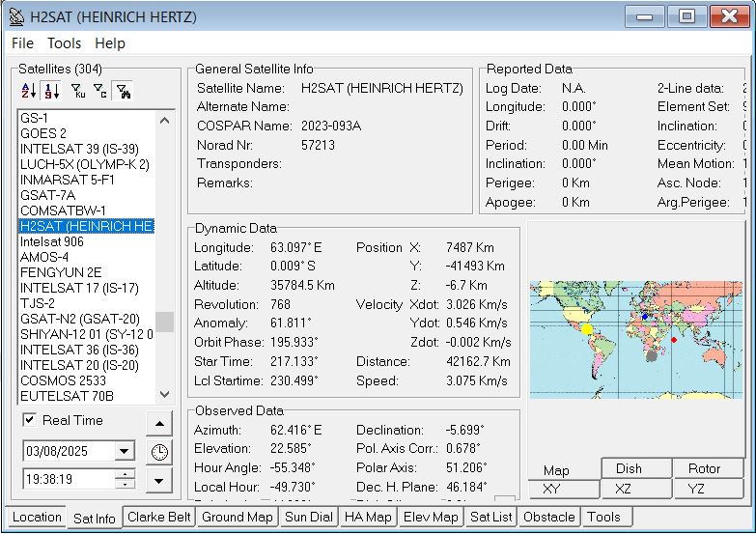Click the satellite list scrollbar thumb
The image size is (756, 534).
[164, 322]
